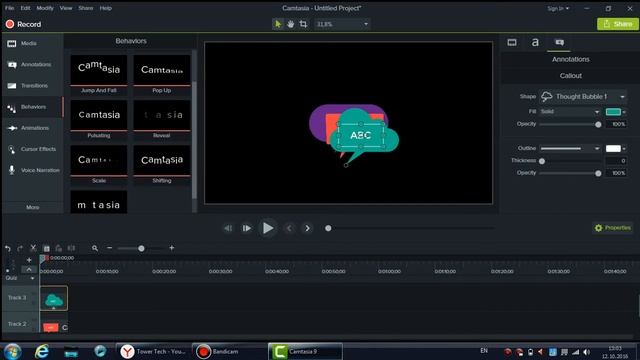This screenshot has height=360, width=640.
Task: Open the Fill Solid dropdown
Action: pyautogui.click(x=570, y=111)
